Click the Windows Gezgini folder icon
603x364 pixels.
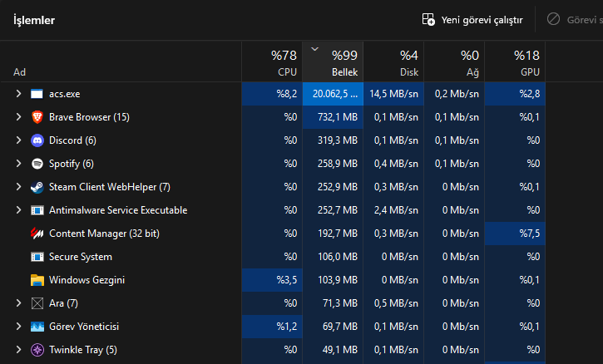(37, 280)
